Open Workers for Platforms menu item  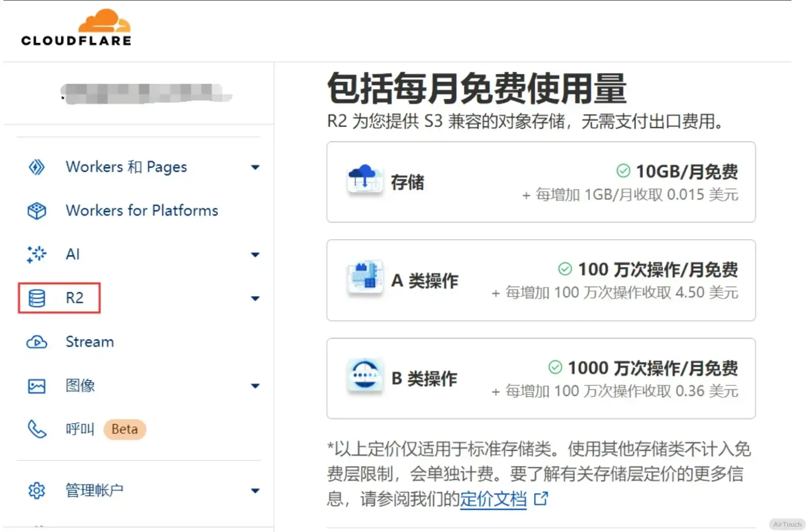point(142,211)
